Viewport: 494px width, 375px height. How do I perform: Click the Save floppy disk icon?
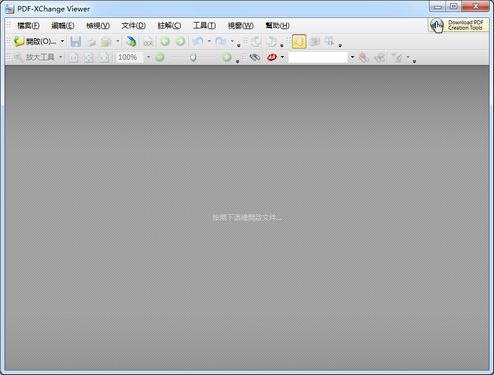[x=76, y=42]
